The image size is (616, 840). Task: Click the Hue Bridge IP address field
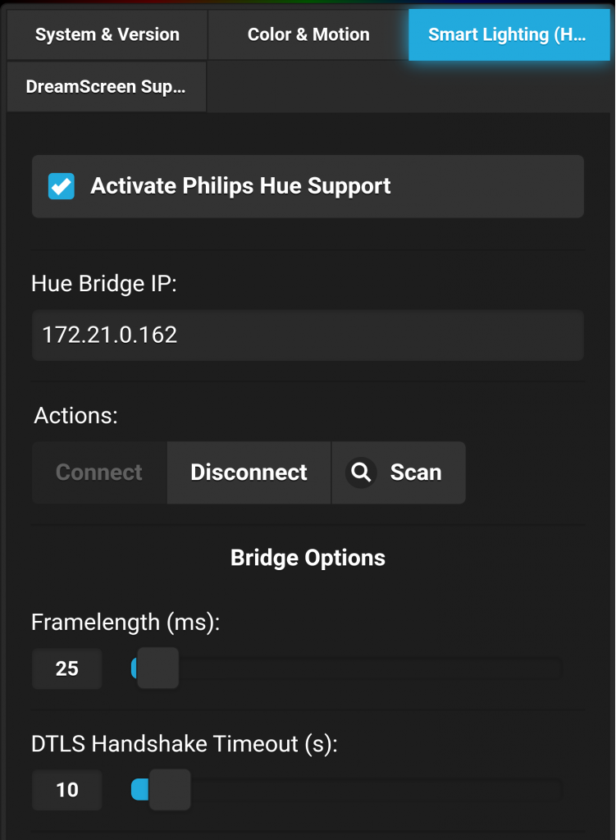[x=308, y=335]
